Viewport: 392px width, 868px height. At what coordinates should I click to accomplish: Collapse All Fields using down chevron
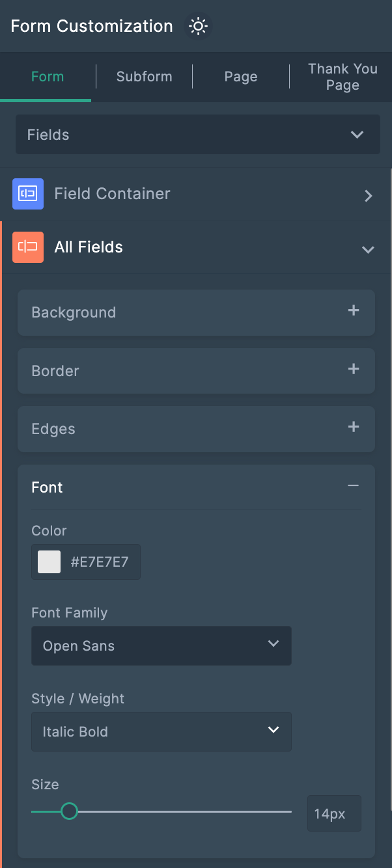pos(368,249)
